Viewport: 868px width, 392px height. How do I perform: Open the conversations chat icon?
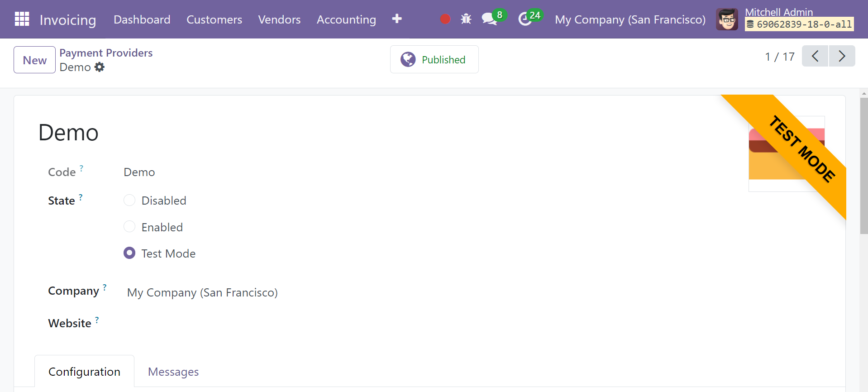(x=489, y=19)
